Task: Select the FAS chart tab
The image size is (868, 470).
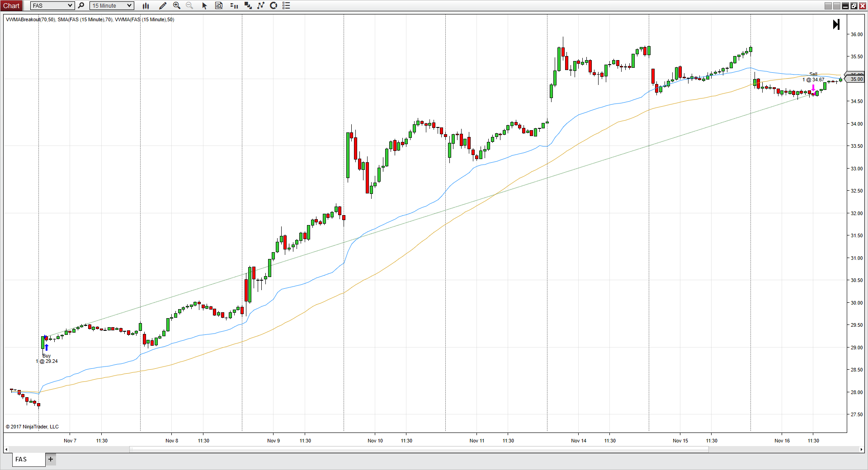Action: coord(29,459)
